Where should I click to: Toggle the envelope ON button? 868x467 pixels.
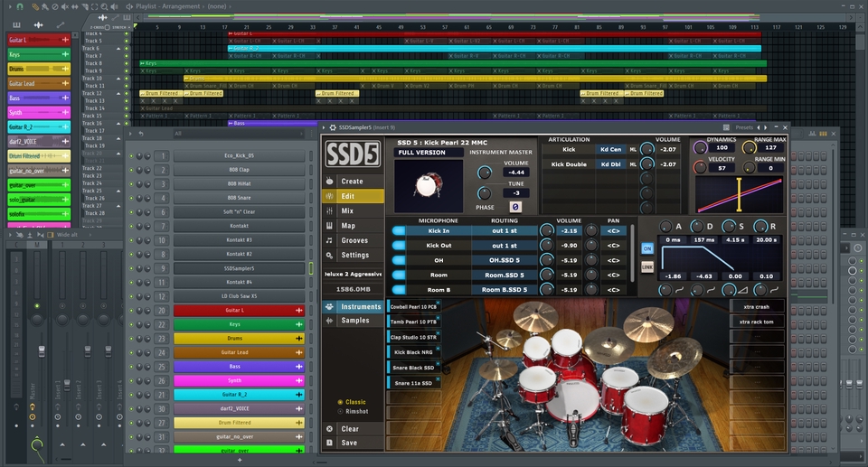[647, 248]
